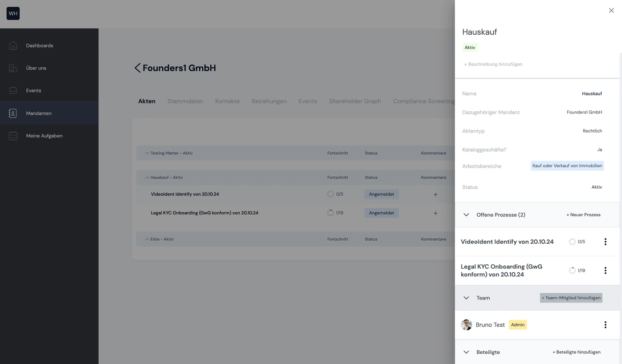Viewport: 622px width, 364px height.
Task: Open VideoIdent Identify von 20.10.24 table row
Action: point(185,194)
